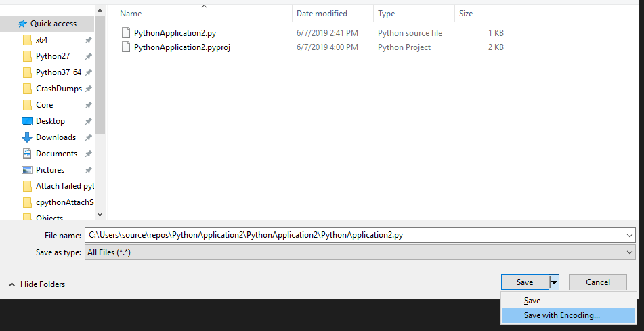This screenshot has width=644, height=331.
Task: Open the cpythonAttachS folder icon
Action: [x=27, y=202]
